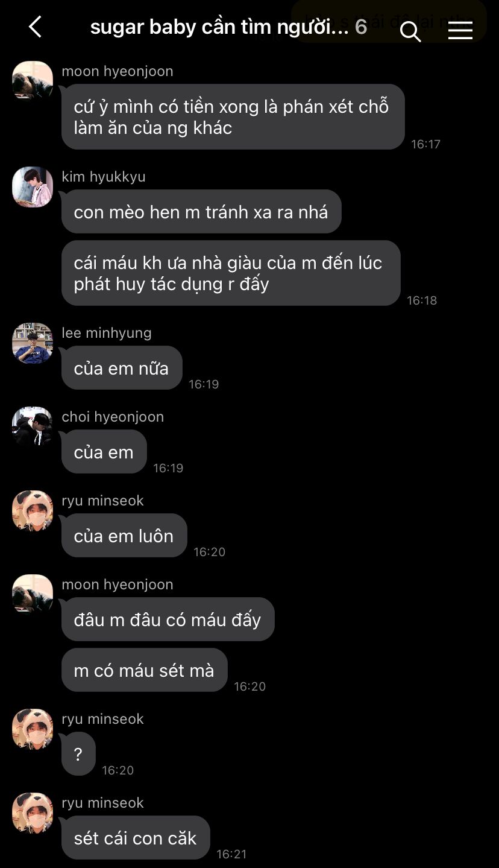Image resolution: width=499 pixels, height=868 pixels.
Task: Select message 'sét cái con căk'
Action: tap(136, 838)
